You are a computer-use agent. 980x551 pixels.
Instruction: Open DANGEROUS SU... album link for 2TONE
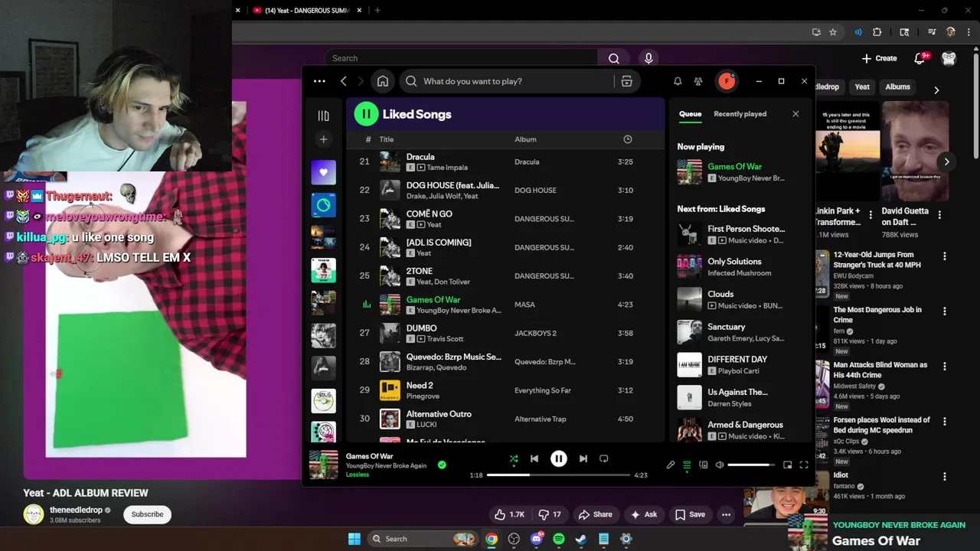(x=544, y=276)
